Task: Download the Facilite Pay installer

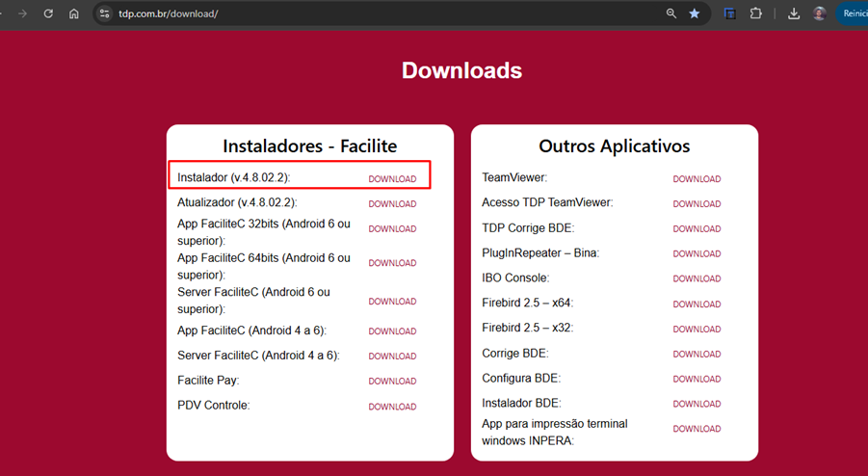Action: click(392, 382)
